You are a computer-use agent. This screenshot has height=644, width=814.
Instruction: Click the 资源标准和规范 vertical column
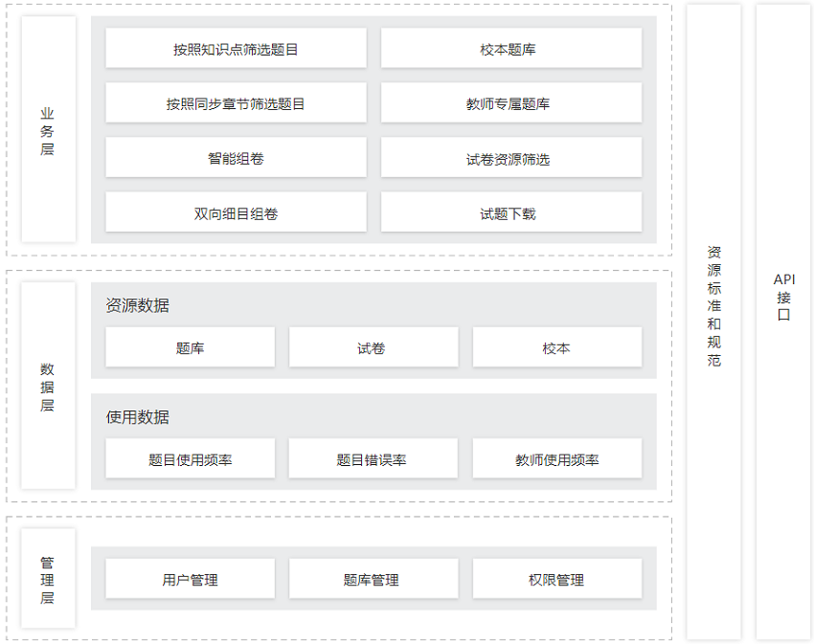[713, 322]
